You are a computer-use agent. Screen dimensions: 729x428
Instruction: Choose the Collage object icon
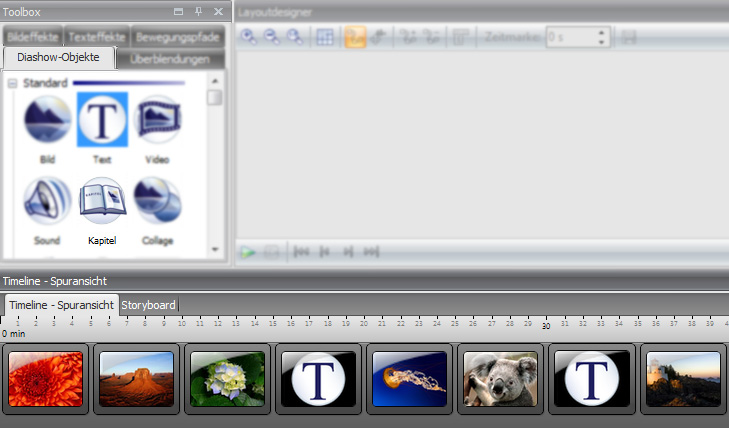tap(157, 201)
